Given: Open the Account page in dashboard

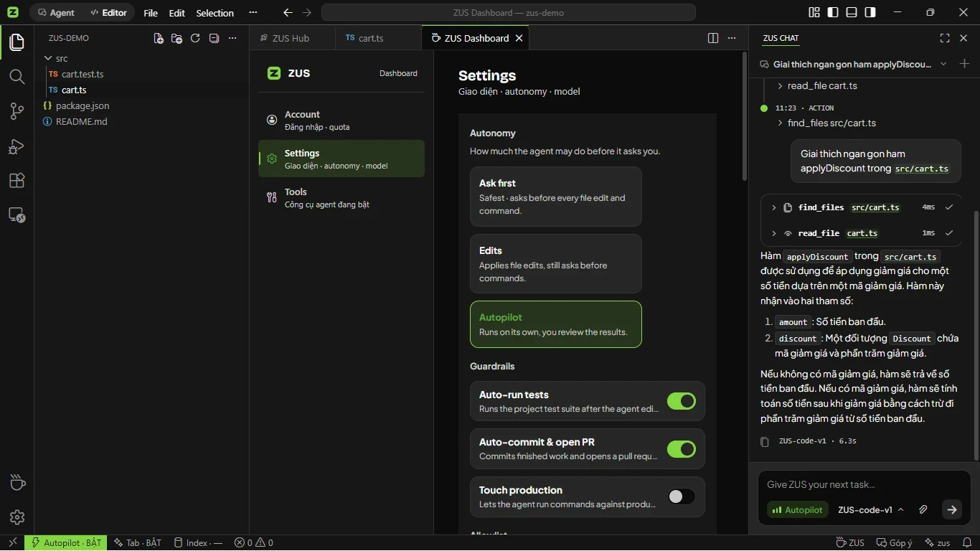Looking at the screenshot, I should click(341, 120).
